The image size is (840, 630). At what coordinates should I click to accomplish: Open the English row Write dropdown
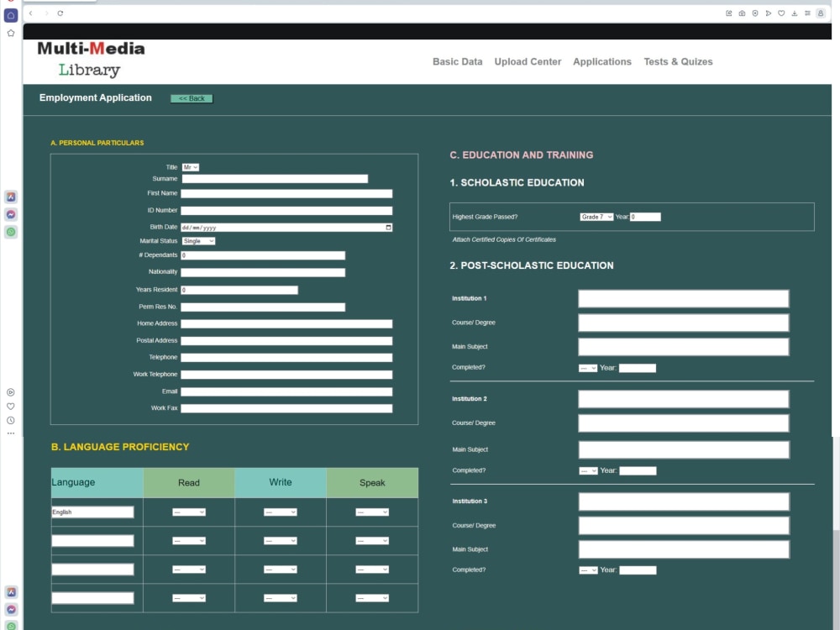(x=281, y=512)
